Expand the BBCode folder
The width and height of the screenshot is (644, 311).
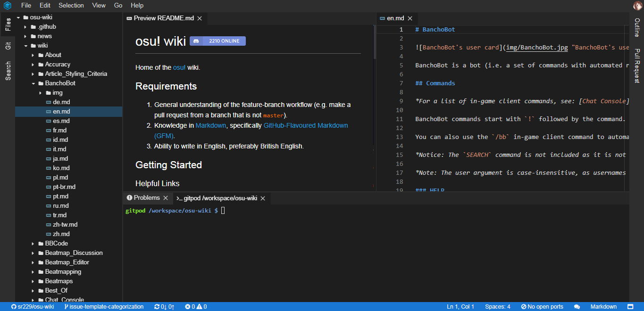pos(33,244)
